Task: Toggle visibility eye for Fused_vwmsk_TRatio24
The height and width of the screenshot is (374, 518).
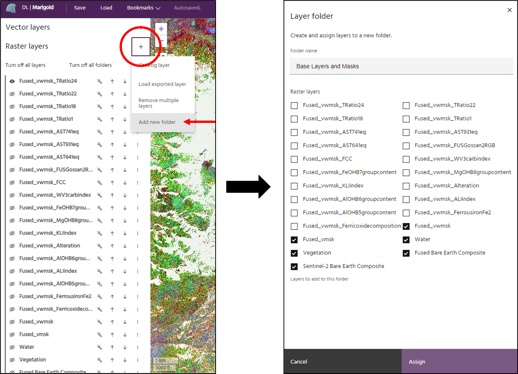Action: coord(12,81)
